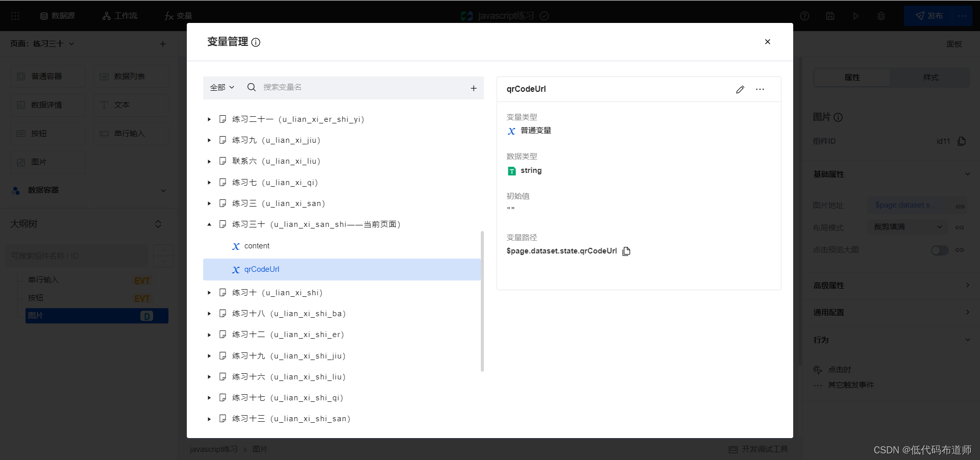Expand 练习十二 tree node
Screen dimensions: 980x460
(209, 335)
